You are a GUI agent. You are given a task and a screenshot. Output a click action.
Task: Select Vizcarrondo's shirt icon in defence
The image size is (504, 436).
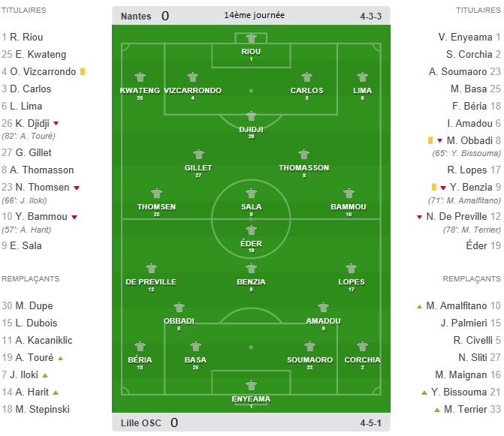pyautogui.click(x=192, y=77)
